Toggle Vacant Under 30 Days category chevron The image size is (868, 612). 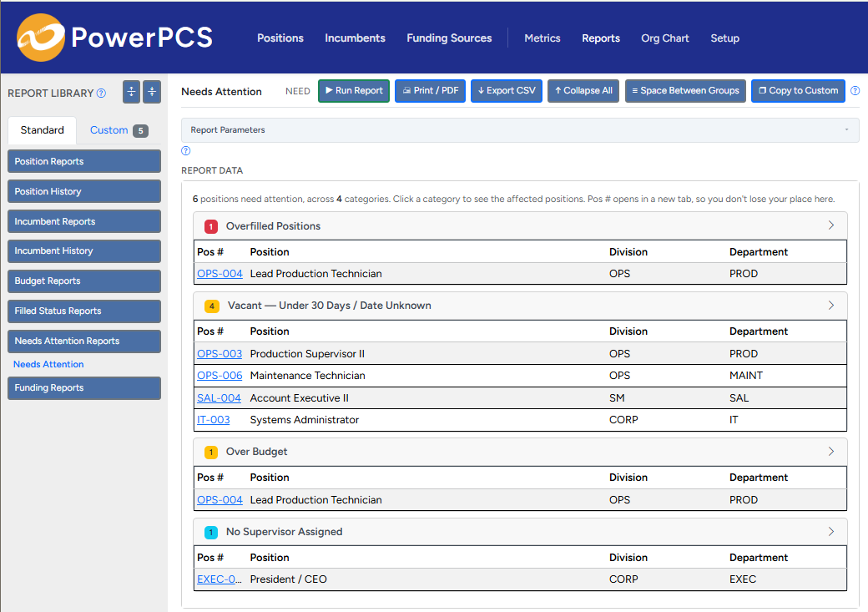coord(831,306)
